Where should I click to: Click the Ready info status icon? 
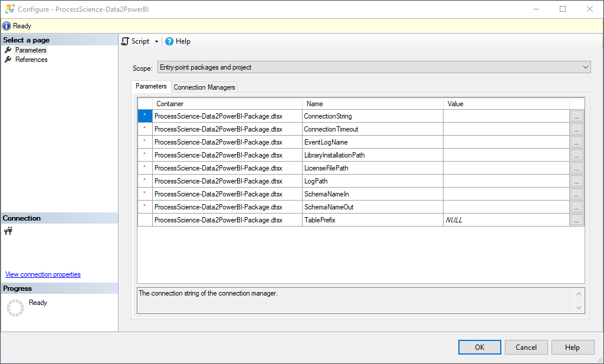[6, 26]
